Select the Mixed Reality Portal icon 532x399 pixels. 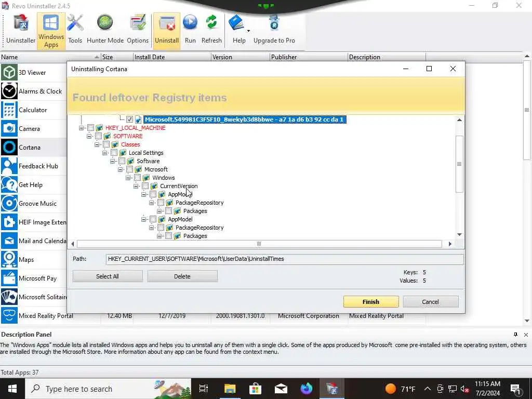click(9, 315)
